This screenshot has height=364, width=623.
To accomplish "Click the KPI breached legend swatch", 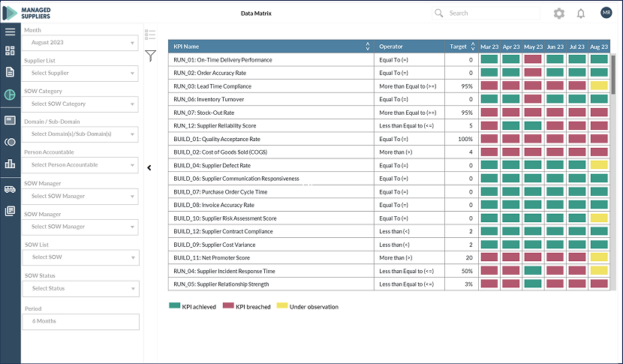I will 228,305.
